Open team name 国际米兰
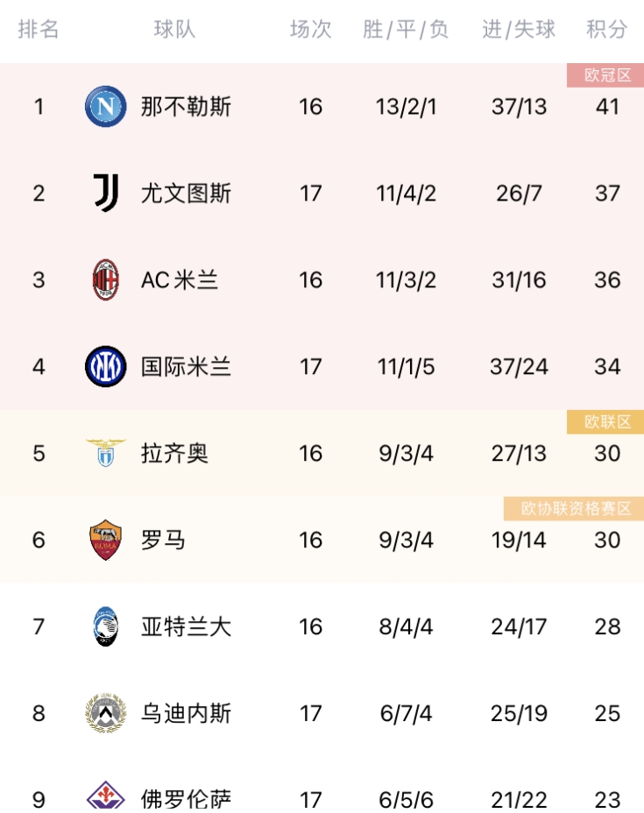 (x=186, y=366)
